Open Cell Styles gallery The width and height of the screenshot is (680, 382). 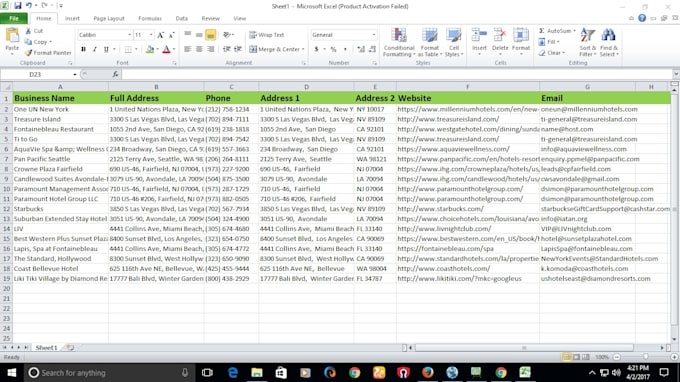pos(454,42)
